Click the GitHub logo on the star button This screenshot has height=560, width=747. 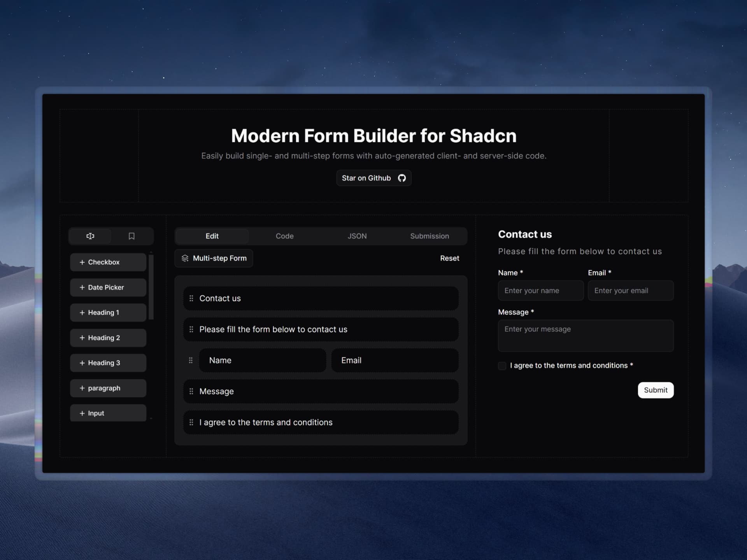[402, 178]
